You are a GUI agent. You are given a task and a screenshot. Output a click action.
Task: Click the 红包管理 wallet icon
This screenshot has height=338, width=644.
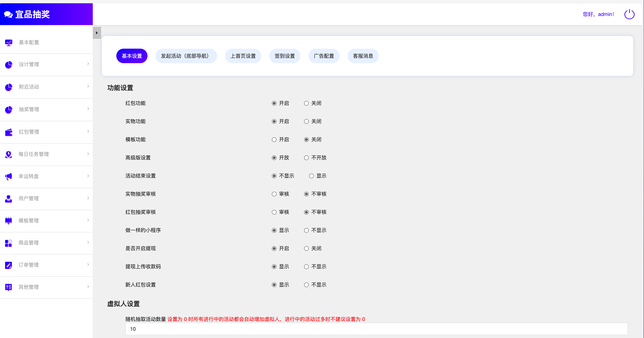pyautogui.click(x=9, y=132)
